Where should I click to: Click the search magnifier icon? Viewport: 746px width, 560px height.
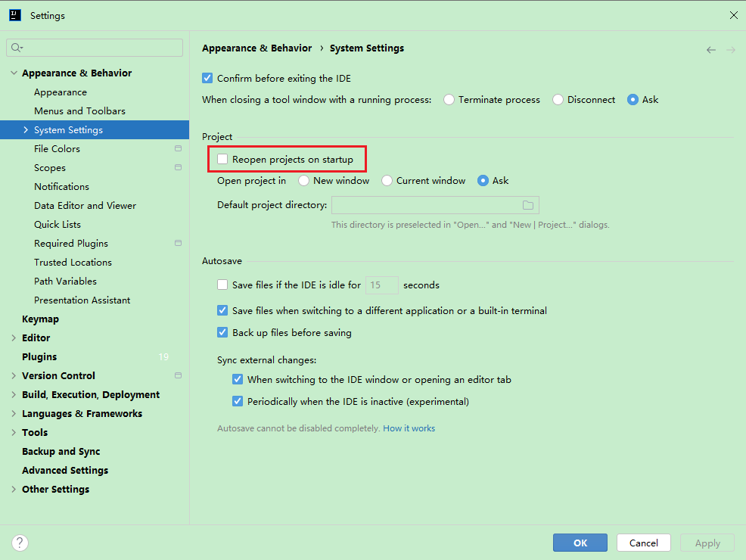tap(16, 48)
